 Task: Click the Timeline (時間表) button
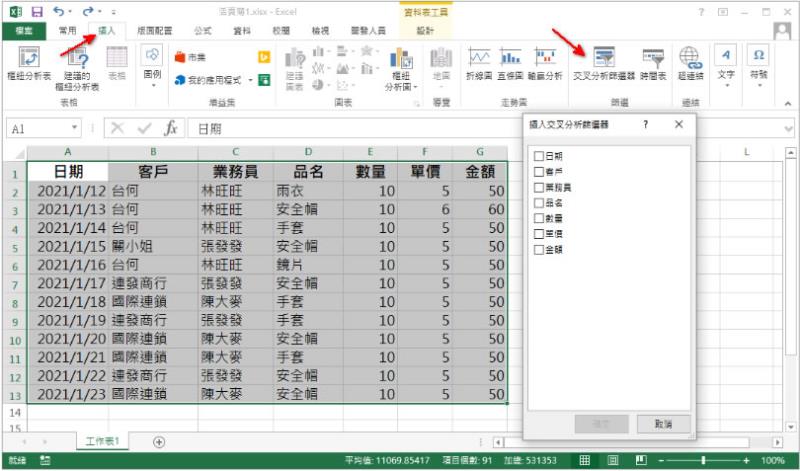pos(653,63)
